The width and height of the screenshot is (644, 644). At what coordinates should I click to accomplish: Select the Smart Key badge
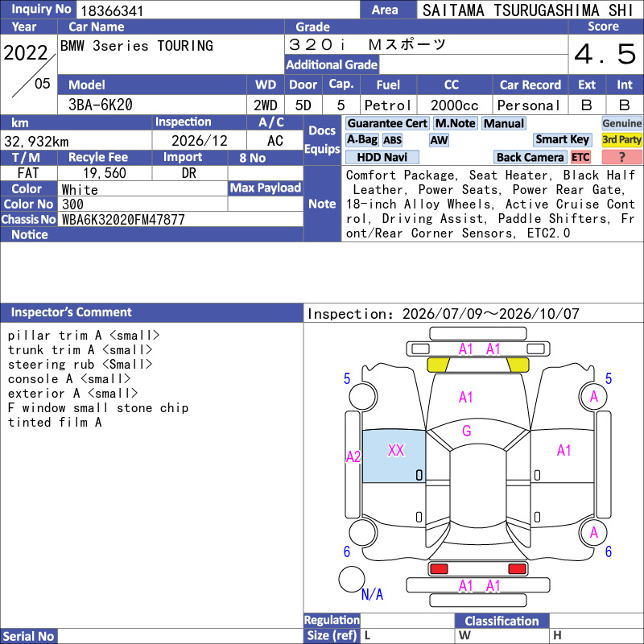(x=562, y=139)
